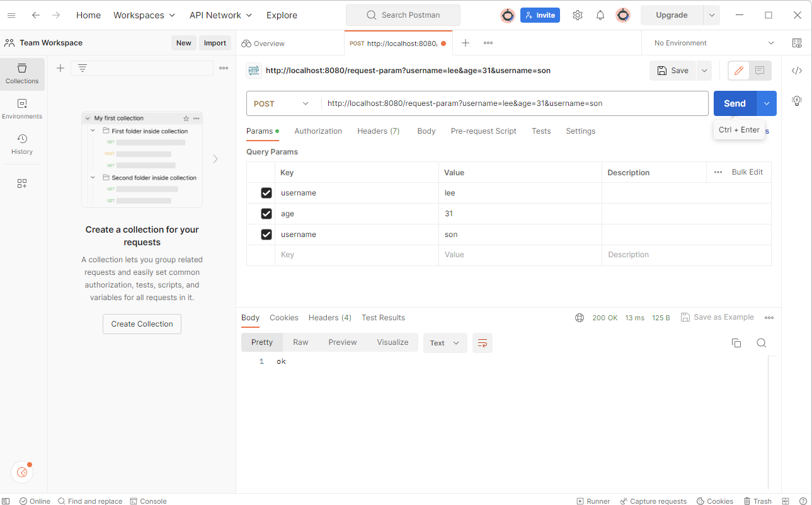Open Environments in the sidebar

[22, 109]
